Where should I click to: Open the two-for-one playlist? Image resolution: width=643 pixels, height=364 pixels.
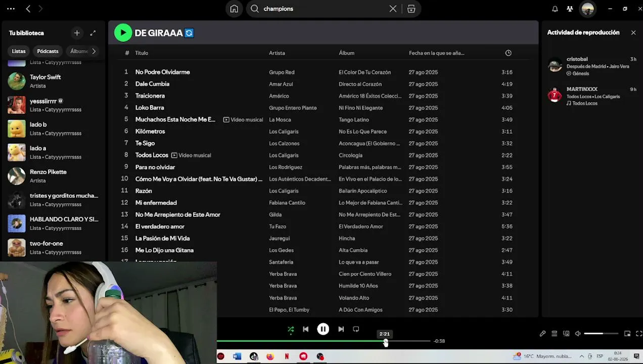coord(53,247)
